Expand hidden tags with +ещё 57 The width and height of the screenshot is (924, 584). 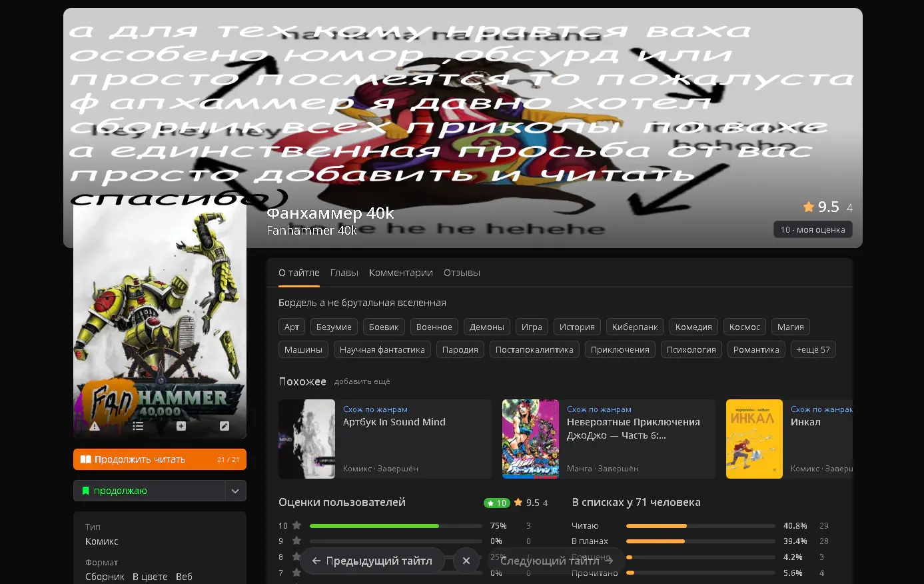pos(813,350)
